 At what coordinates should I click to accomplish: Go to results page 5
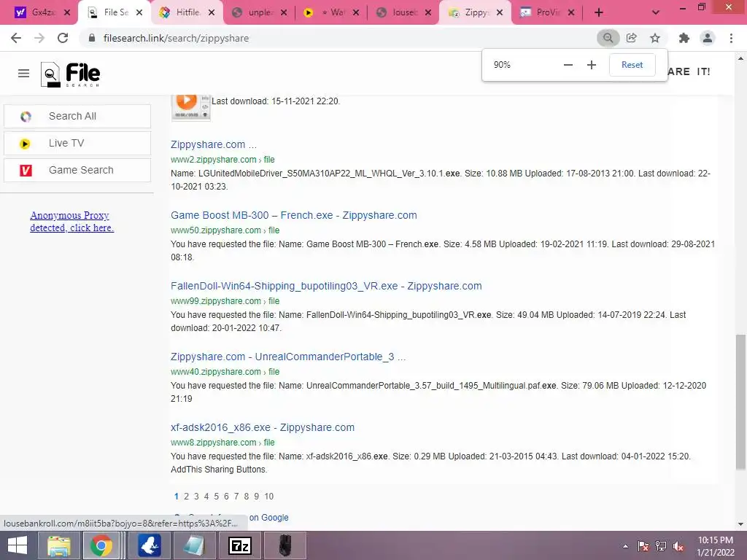(216, 496)
